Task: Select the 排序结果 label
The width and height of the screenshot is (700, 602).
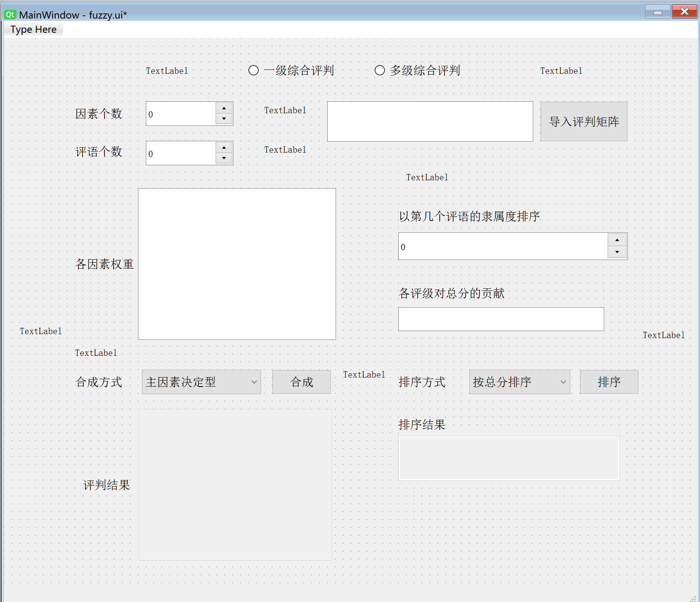Action: click(422, 424)
